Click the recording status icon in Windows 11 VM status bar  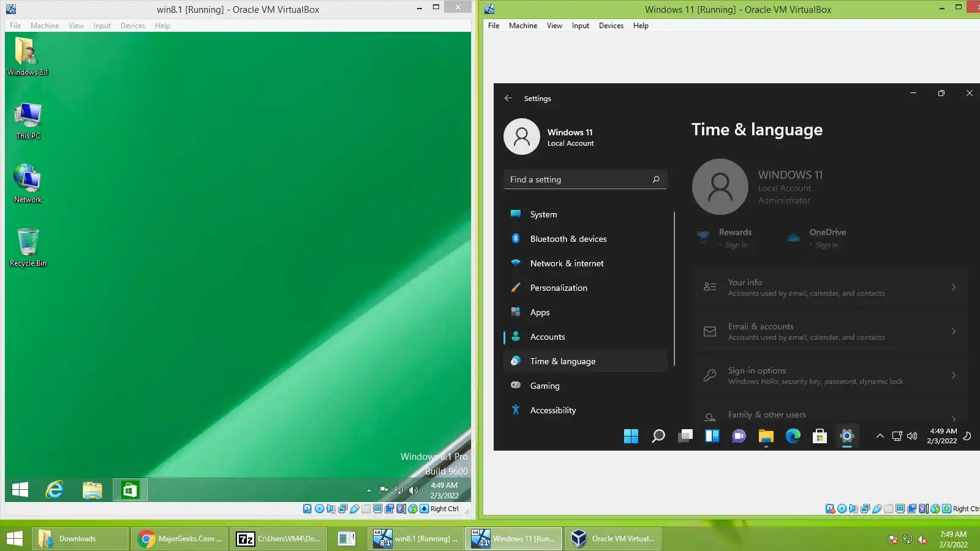pyautogui.click(x=911, y=509)
